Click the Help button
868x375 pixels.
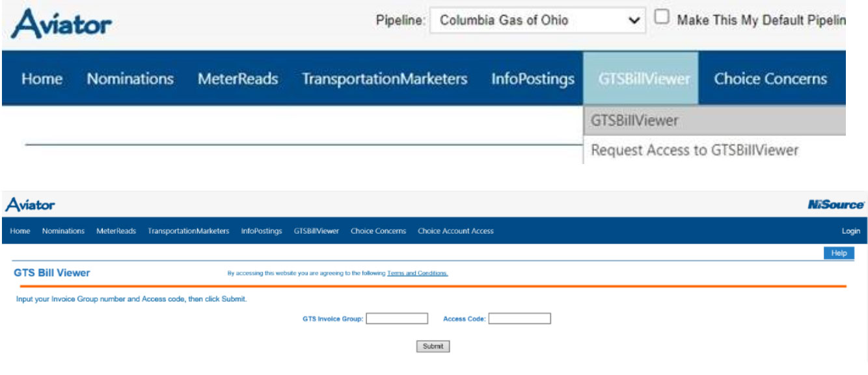(839, 253)
